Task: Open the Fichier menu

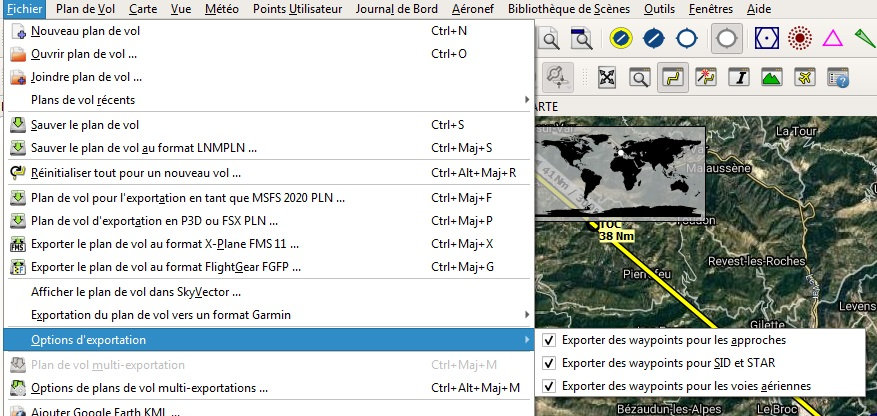Action: coord(25,9)
